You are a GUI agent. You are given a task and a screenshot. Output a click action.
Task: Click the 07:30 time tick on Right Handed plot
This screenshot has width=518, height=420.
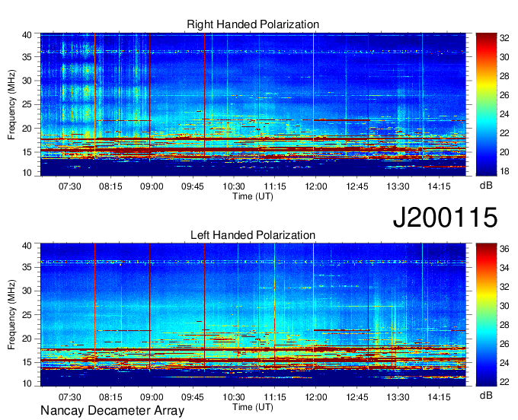70,186
